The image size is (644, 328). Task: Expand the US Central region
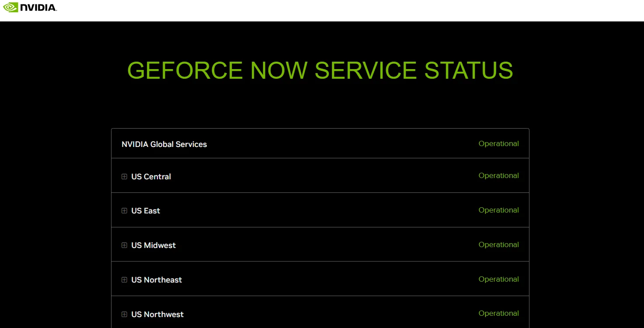124,177
